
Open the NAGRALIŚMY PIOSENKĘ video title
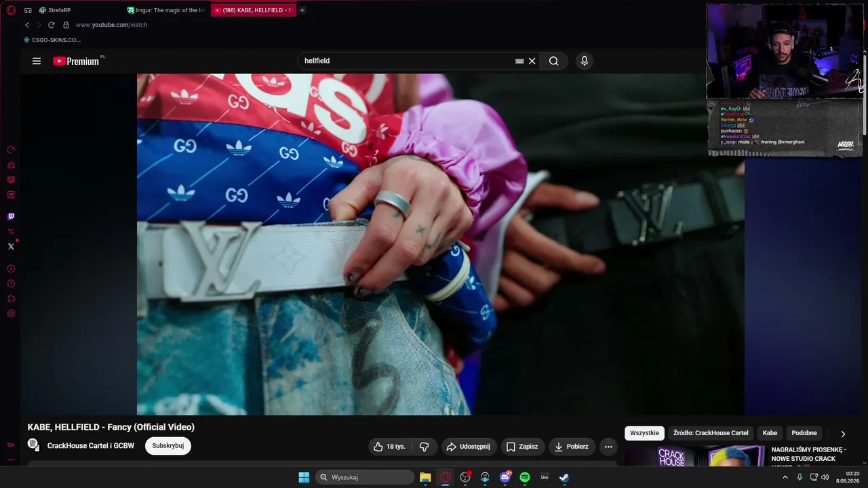(808, 454)
